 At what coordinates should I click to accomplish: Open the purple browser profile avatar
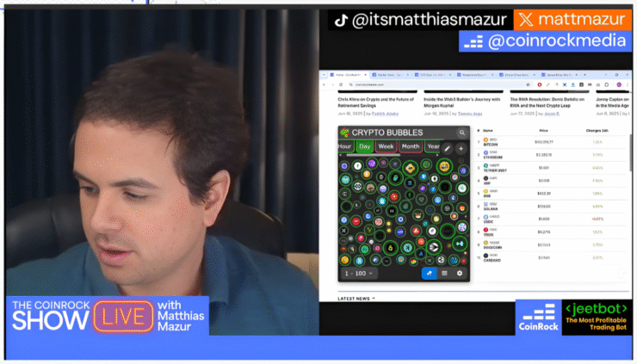click(x=619, y=85)
